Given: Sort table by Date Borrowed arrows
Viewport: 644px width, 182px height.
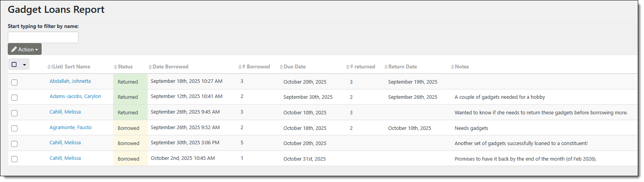Looking at the screenshot, I should [150, 67].
